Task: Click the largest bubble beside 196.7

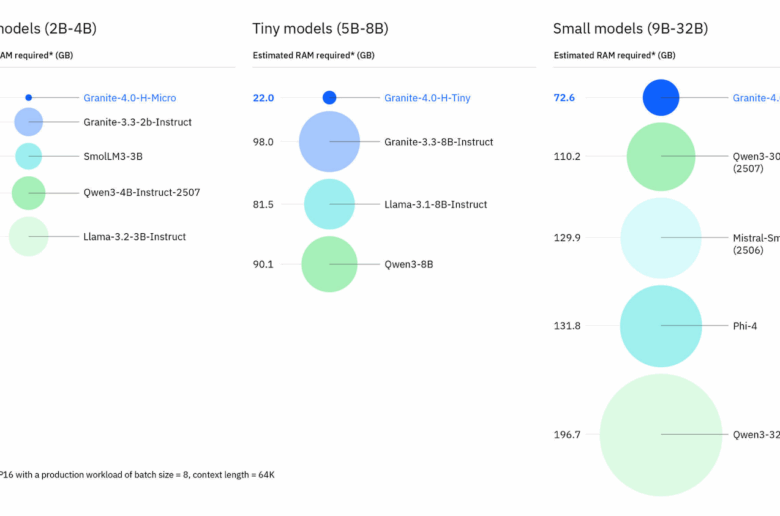Action: click(661, 435)
